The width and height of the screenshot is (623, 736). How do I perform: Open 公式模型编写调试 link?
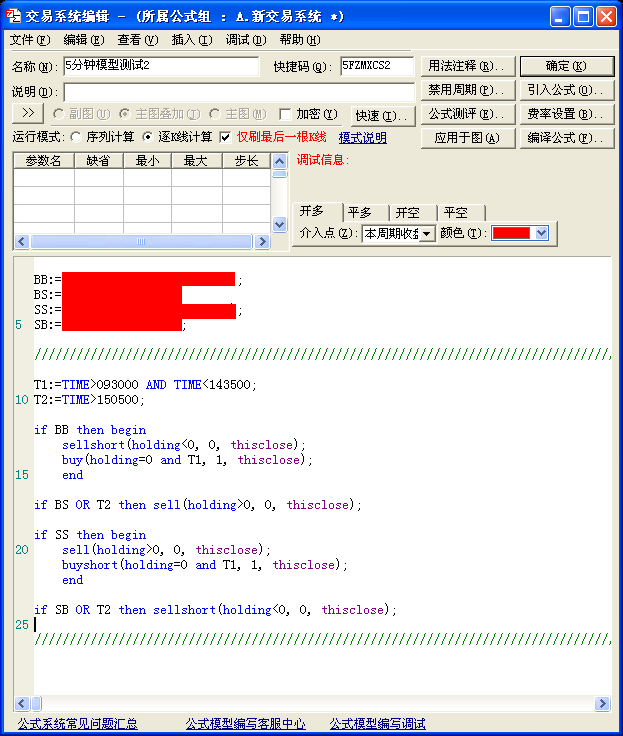(x=377, y=724)
